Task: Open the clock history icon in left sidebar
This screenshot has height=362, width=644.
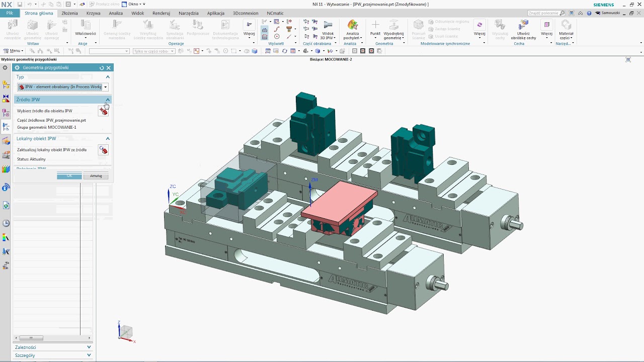Action: [6, 223]
